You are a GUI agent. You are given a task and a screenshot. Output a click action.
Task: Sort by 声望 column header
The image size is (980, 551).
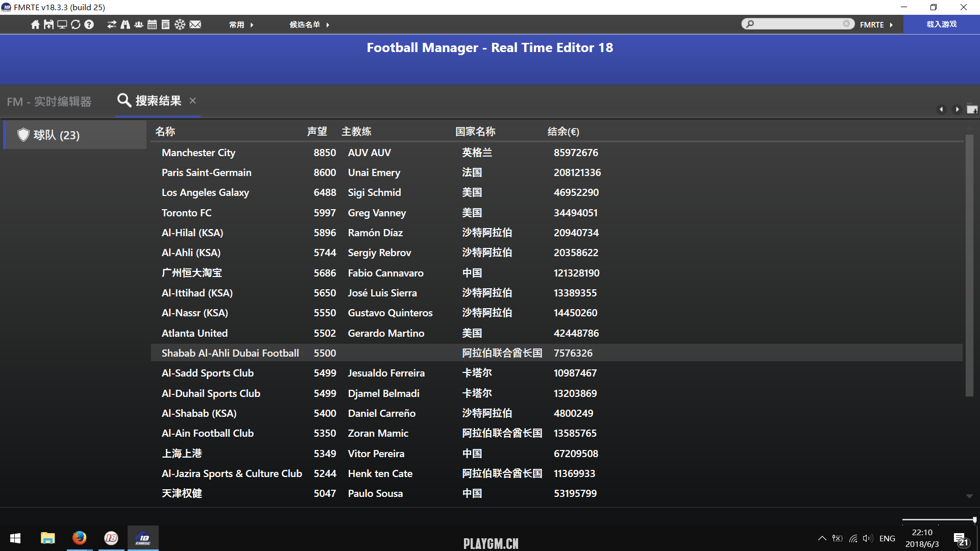(x=317, y=132)
